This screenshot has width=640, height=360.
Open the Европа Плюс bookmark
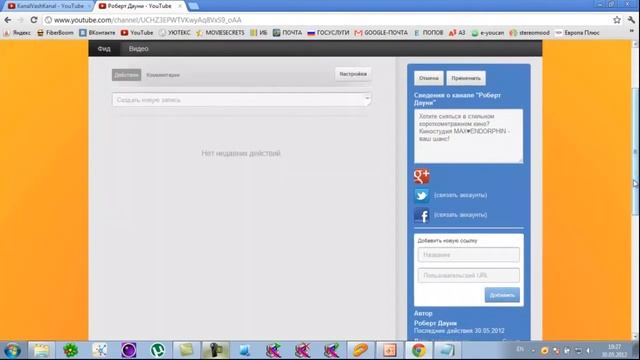coord(577,33)
